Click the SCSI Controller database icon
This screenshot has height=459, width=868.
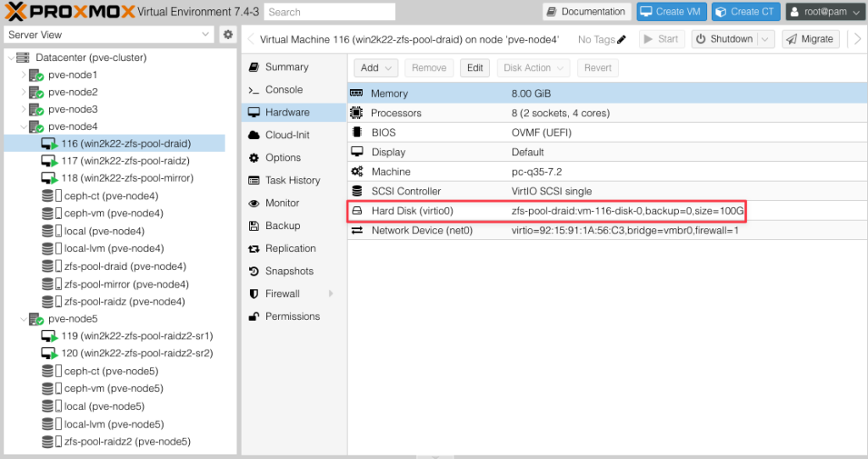point(357,191)
